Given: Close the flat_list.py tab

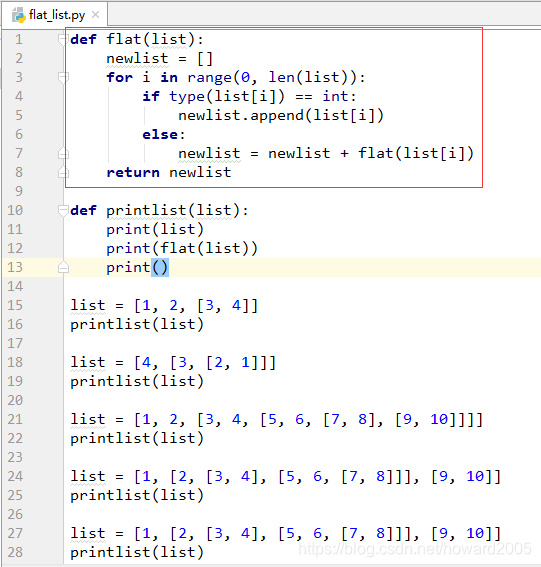Looking at the screenshot, I should [95, 15].
